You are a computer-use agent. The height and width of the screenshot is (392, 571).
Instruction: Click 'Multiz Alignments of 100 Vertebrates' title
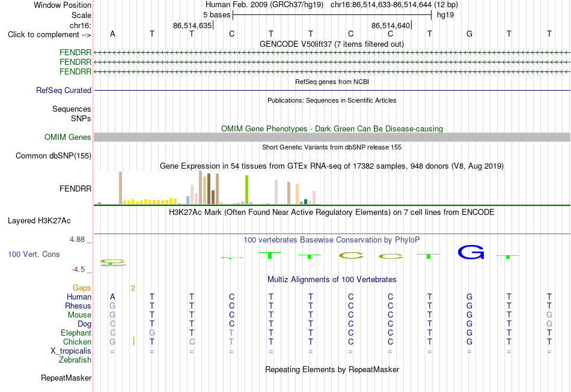332,280
